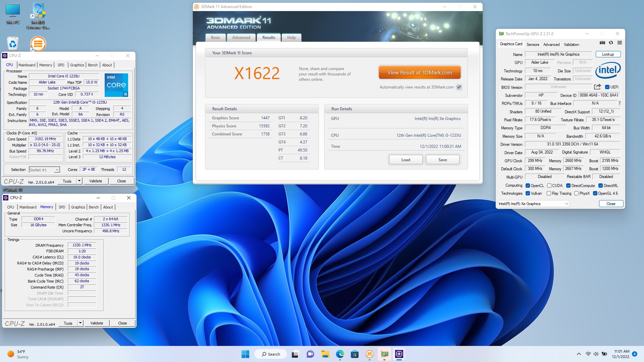Screen dimensions: 644x362
Task: Open Bench tab in top CPU-Z window
Action: tap(93, 65)
